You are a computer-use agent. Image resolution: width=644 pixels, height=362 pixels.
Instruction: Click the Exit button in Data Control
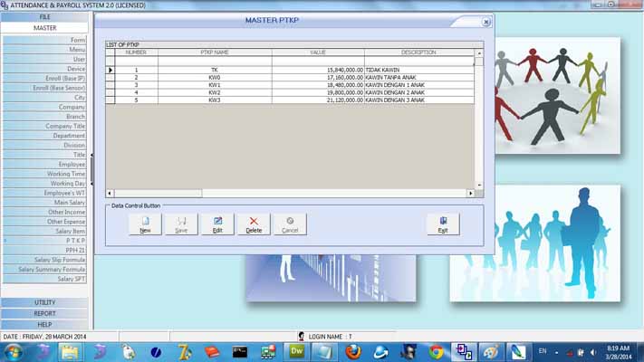(x=443, y=224)
